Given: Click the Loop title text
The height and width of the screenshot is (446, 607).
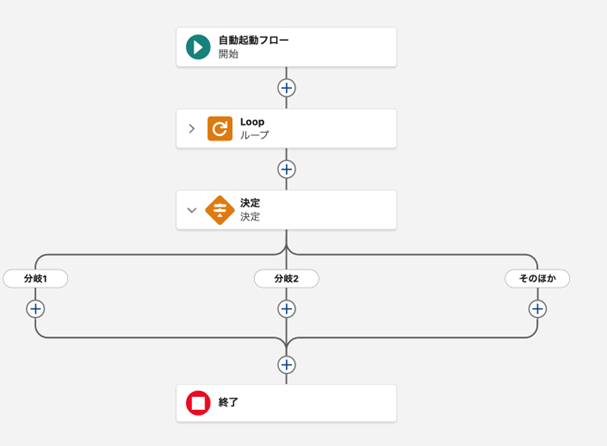Looking at the screenshot, I should click(x=252, y=122).
